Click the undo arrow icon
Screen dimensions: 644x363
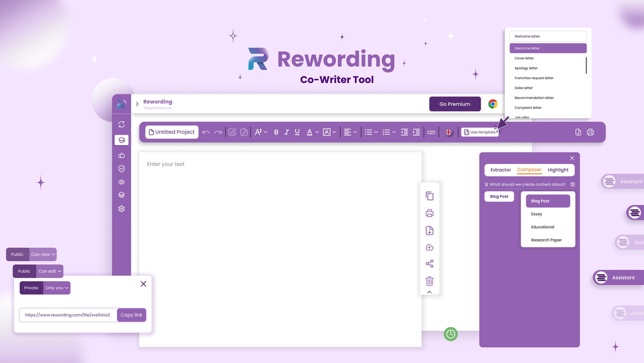(206, 132)
